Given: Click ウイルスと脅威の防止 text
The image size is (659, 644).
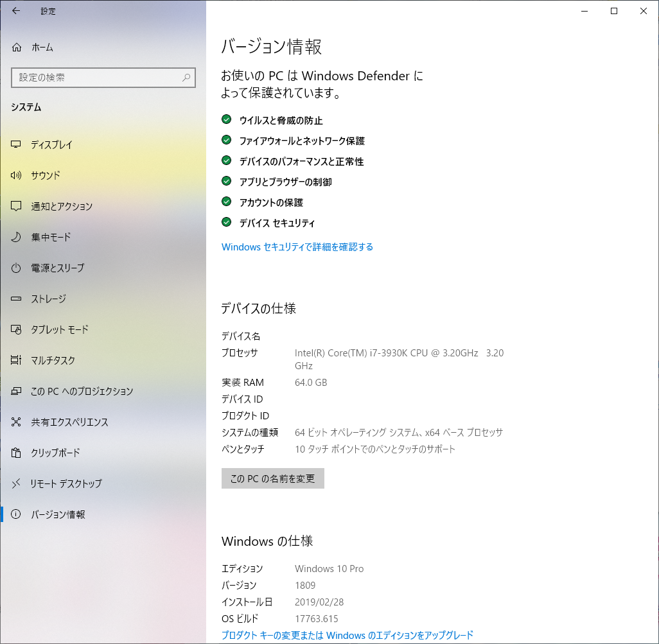Looking at the screenshot, I should click(x=281, y=121).
